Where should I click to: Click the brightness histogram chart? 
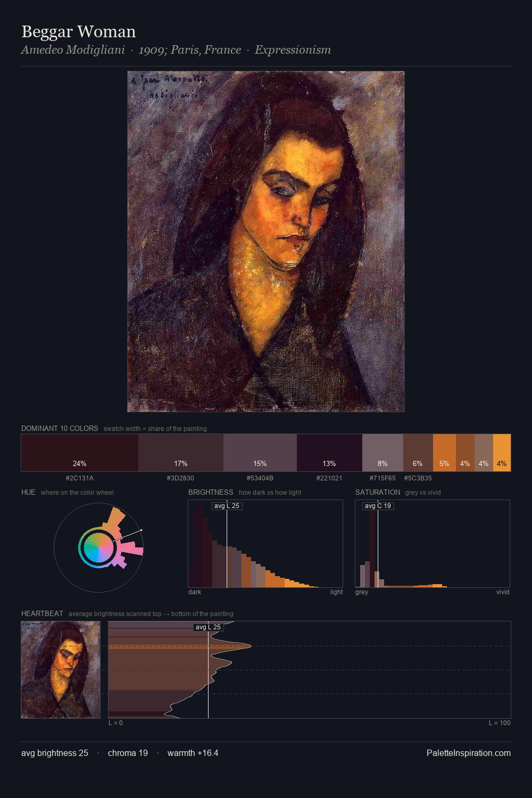[265, 544]
